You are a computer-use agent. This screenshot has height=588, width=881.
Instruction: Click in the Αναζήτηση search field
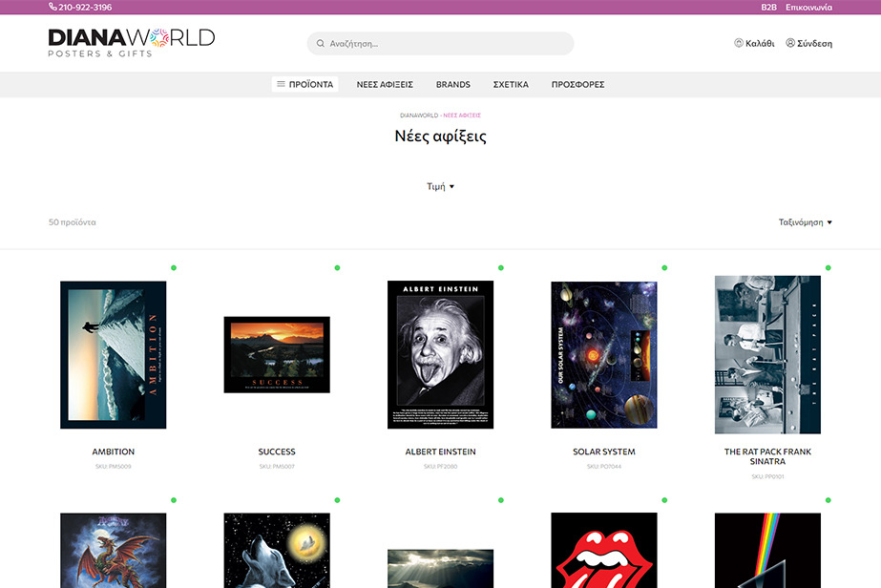441,43
